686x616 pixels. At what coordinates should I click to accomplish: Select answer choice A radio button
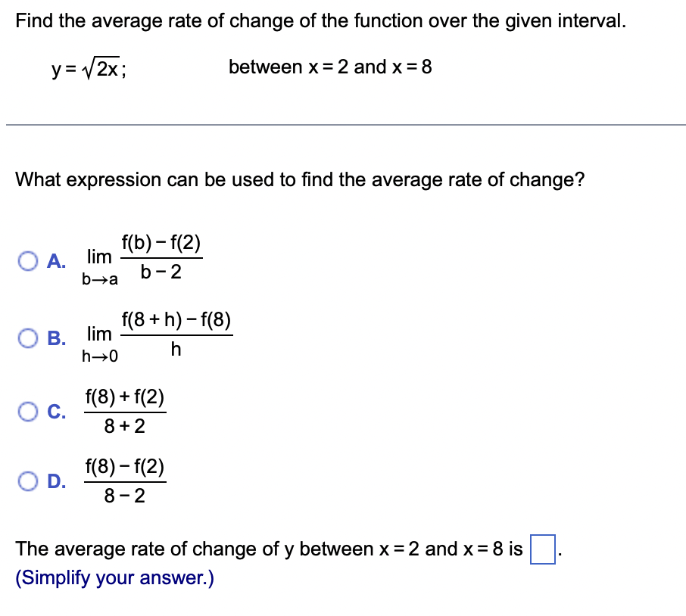point(28,260)
